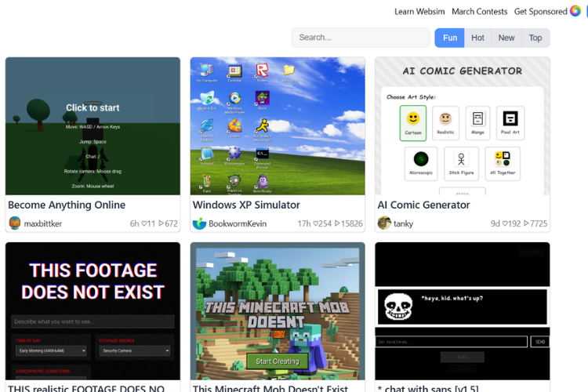Select the Microscopic art style
The width and height of the screenshot is (588, 392).
(421, 164)
